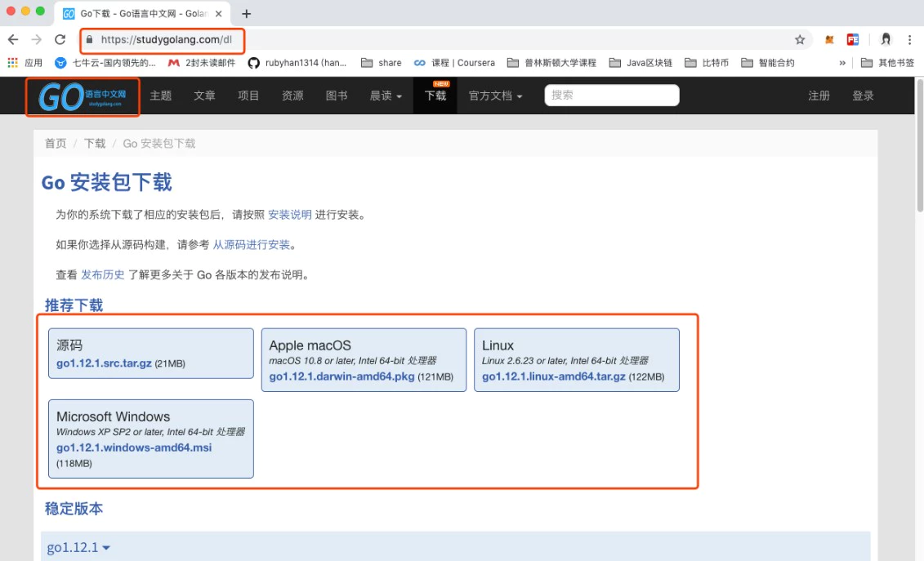Screen dimensions: 924x561
Task: Focus the 搜索 search input field
Action: click(611, 96)
